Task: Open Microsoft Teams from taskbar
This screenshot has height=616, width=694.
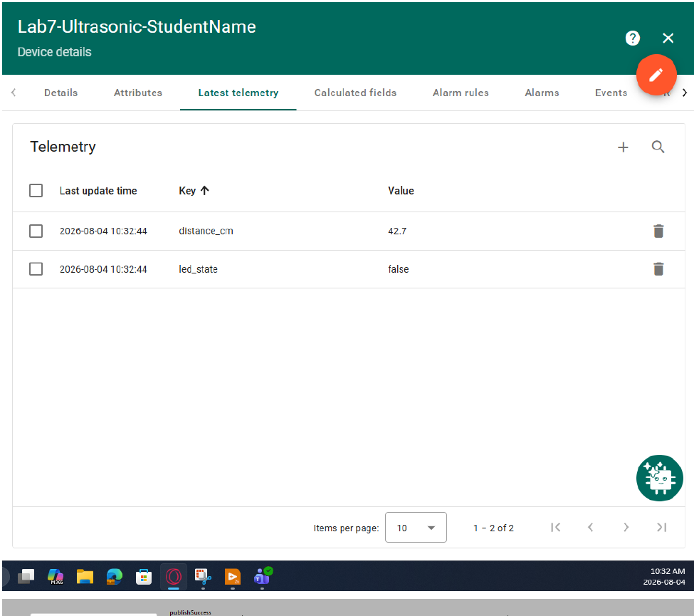Action: click(x=263, y=575)
